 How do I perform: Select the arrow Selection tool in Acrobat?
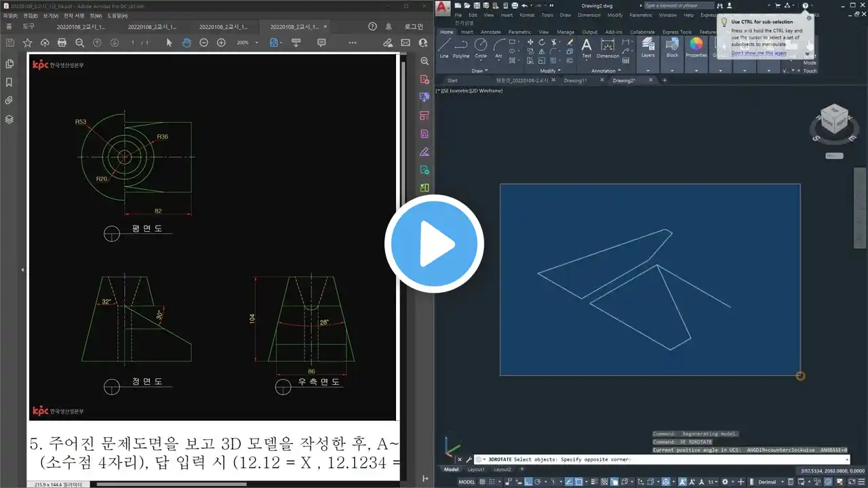(170, 43)
